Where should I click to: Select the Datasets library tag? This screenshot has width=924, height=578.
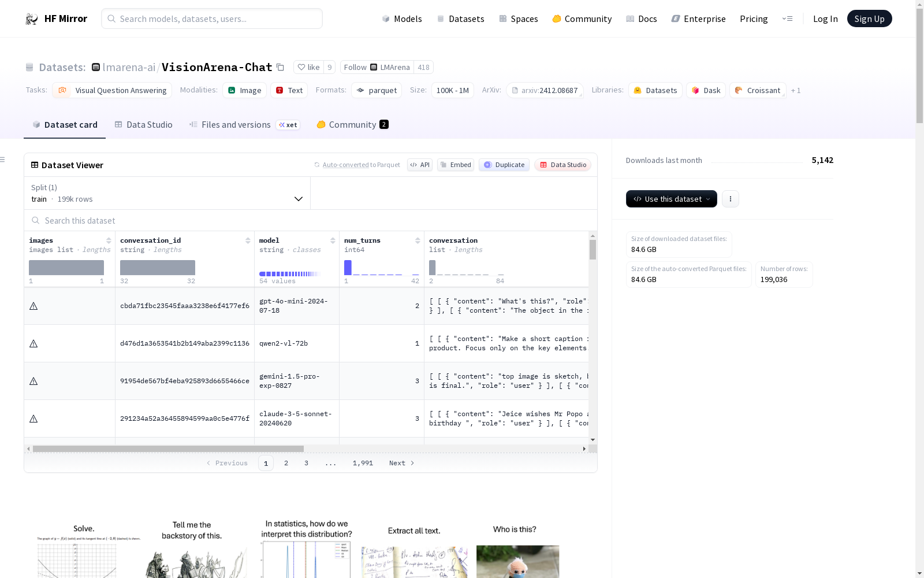[655, 90]
